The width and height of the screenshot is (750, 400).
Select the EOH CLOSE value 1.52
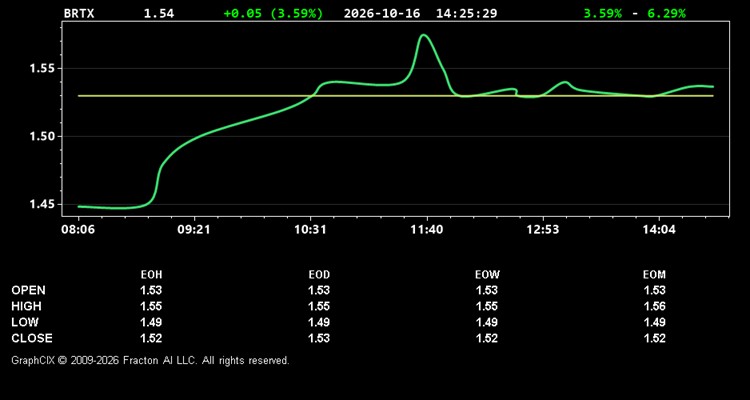[151, 338]
